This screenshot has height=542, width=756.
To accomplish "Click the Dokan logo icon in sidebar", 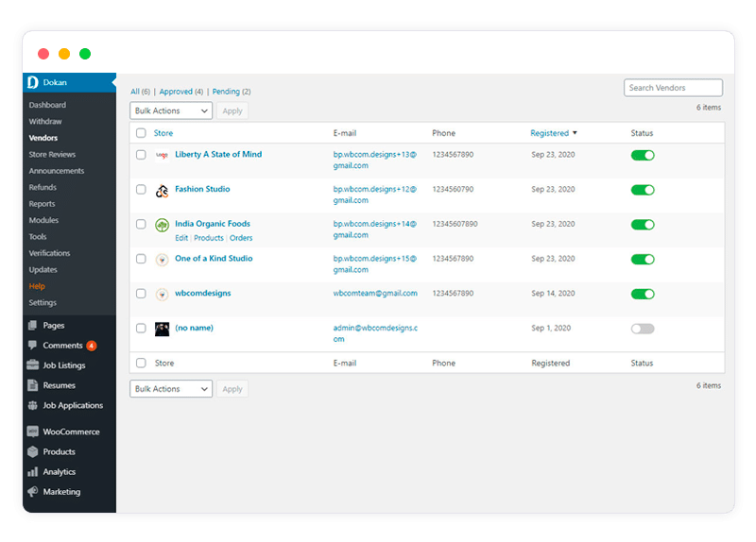I will [x=33, y=82].
